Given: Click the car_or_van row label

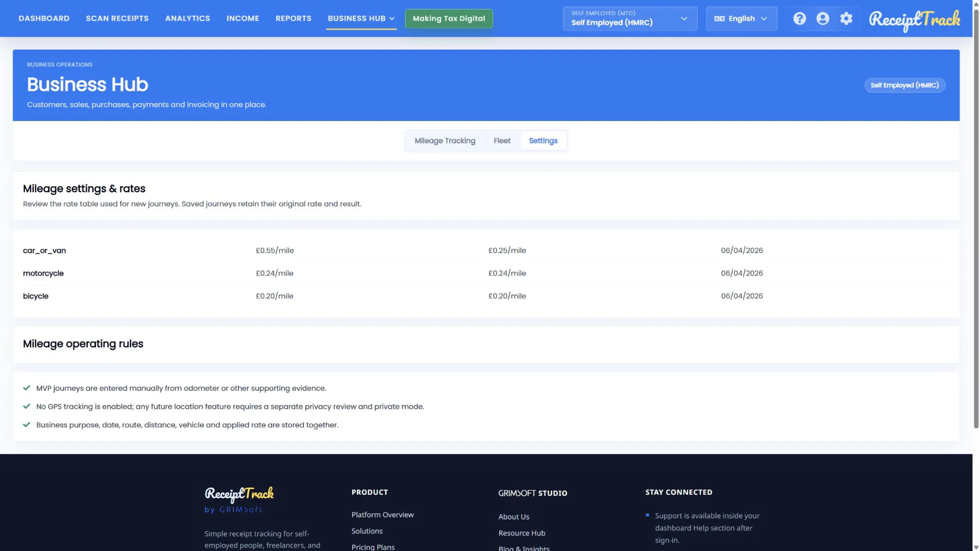Looking at the screenshot, I should 44,251.
